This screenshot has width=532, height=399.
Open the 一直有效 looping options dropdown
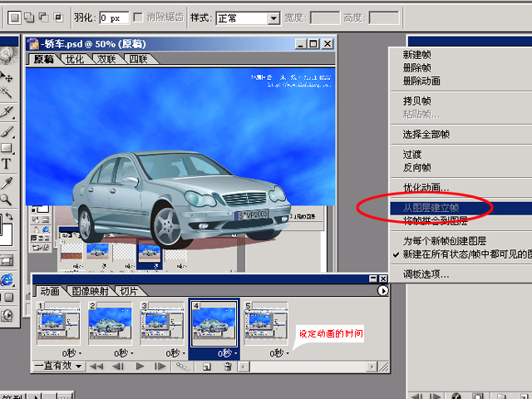(58, 366)
